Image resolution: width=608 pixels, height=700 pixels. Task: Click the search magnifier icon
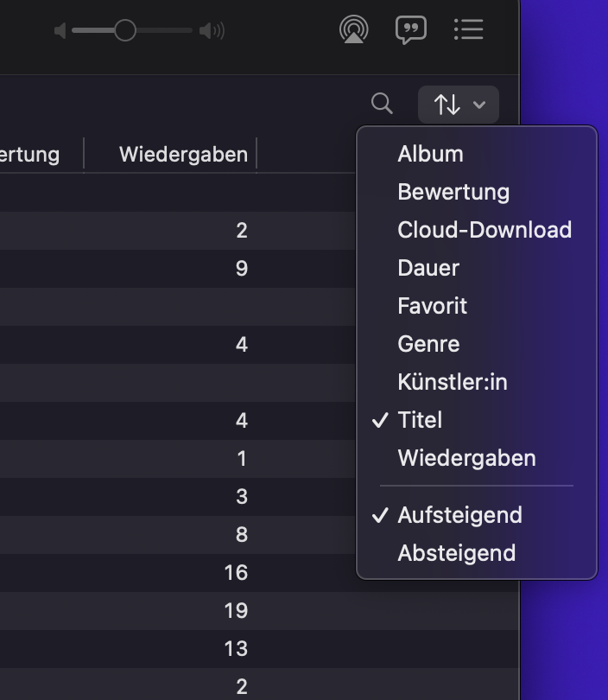(382, 105)
